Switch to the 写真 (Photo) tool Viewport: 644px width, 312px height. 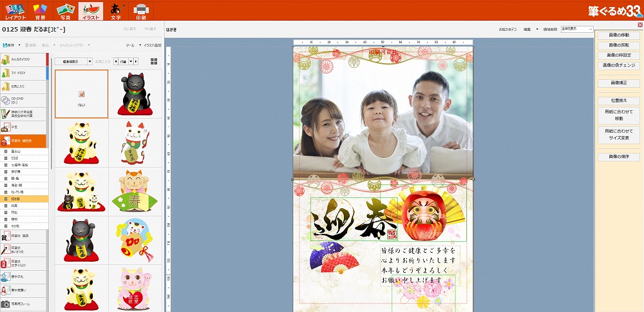point(64,10)
